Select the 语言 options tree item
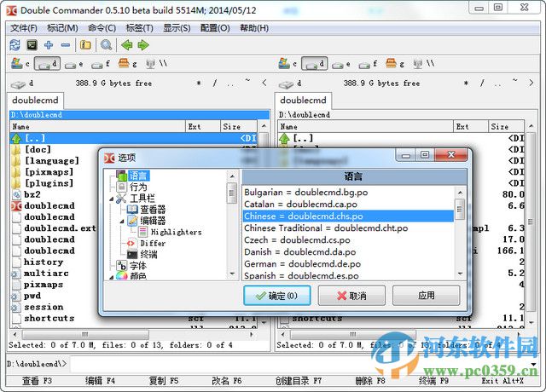This screenshot has width=546, height=392. tap(138, 176)
